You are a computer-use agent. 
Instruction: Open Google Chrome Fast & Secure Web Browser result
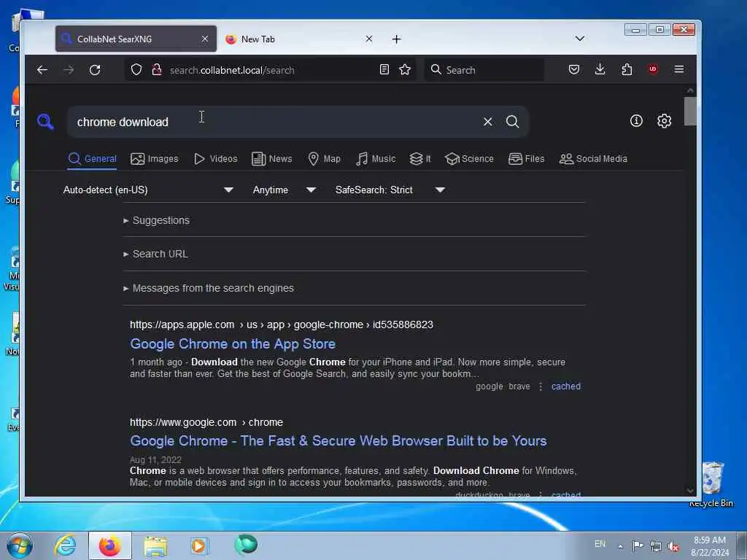(x=338, y=441)
